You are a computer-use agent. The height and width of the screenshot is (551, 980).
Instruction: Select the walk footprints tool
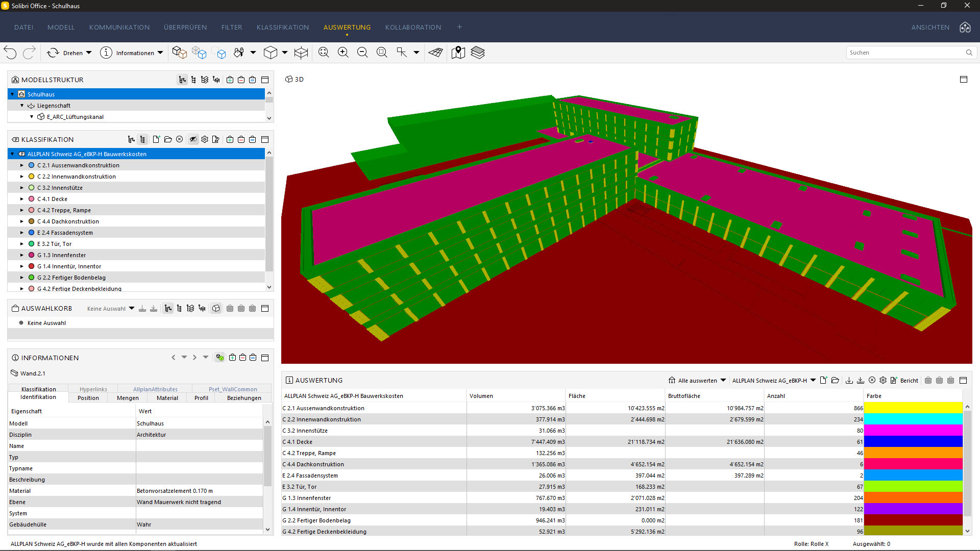coord(239,53)
